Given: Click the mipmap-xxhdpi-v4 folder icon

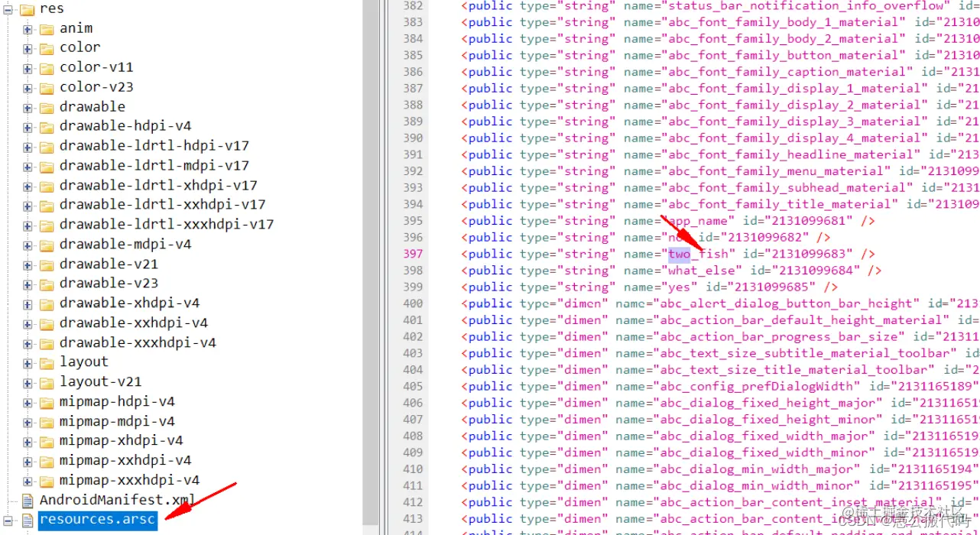Looking at the screenshot, I should (x=47, y=462).
